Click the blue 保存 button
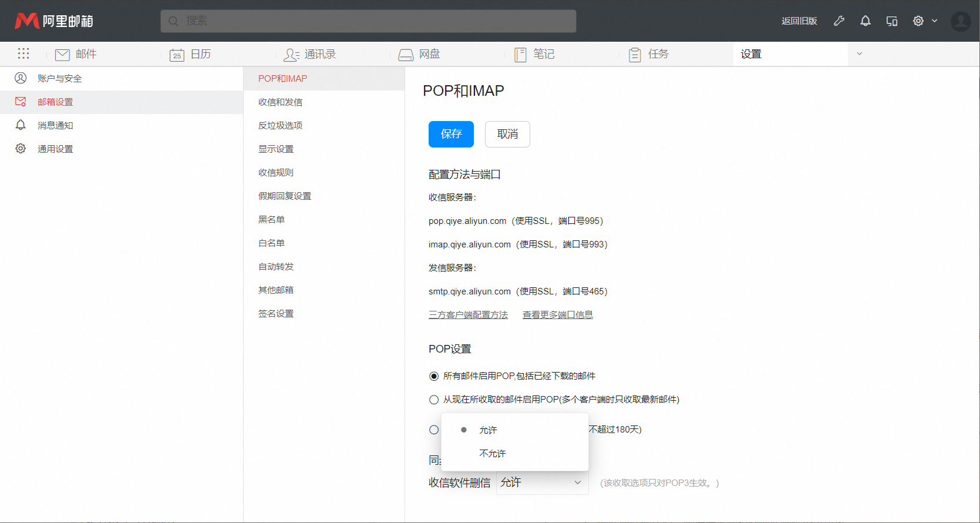 451,134
